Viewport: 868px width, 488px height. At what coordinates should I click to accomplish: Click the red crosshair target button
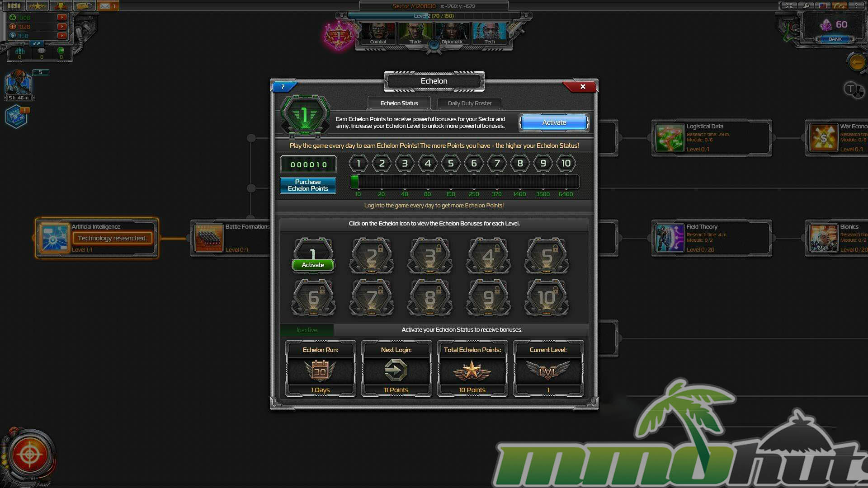tap(30, 455)
